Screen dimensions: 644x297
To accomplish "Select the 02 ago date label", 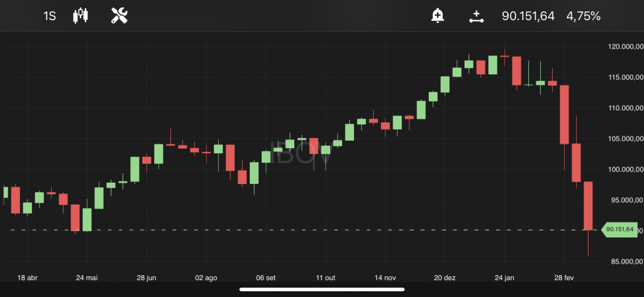I will [x=206, y=278].
